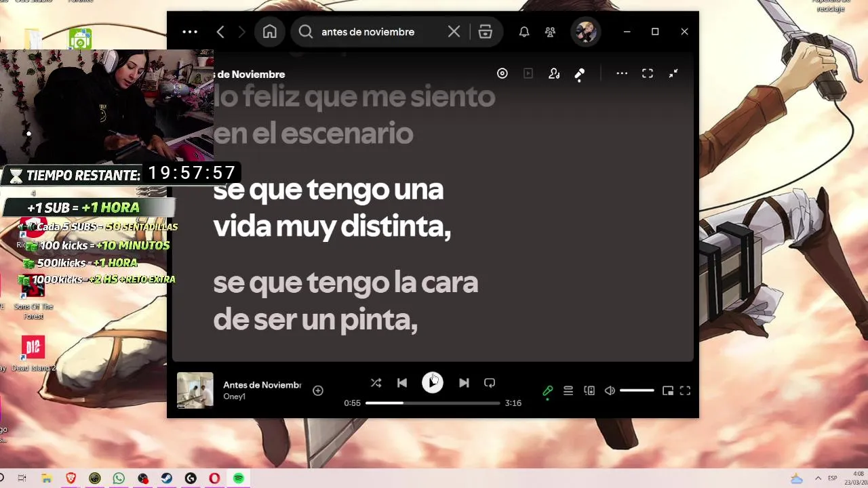Open track title 'Antes de Noviembre' link
Viewport: 868px width, 488px height.
[x=262, y=385]
